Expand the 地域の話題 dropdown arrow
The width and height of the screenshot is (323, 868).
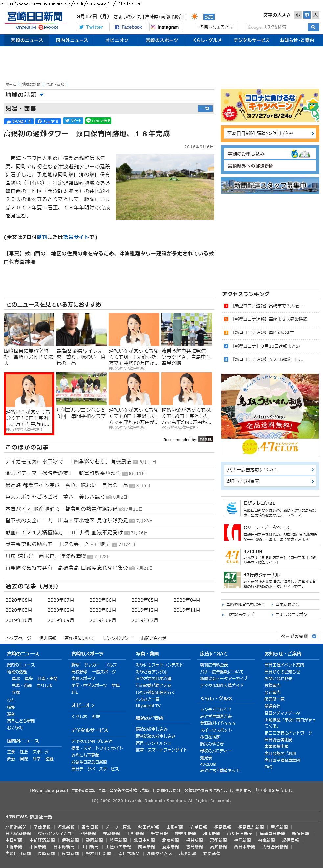pyautogui.click(x=41, y=95)
